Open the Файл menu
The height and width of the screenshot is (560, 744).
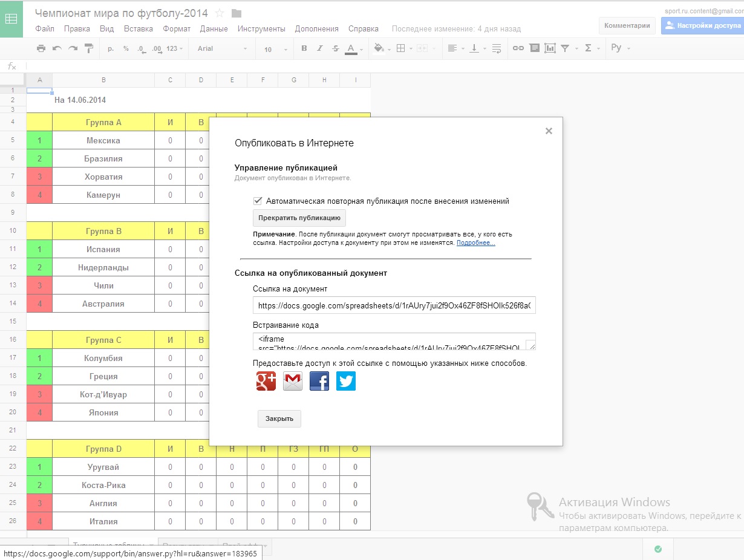point(45,28)
